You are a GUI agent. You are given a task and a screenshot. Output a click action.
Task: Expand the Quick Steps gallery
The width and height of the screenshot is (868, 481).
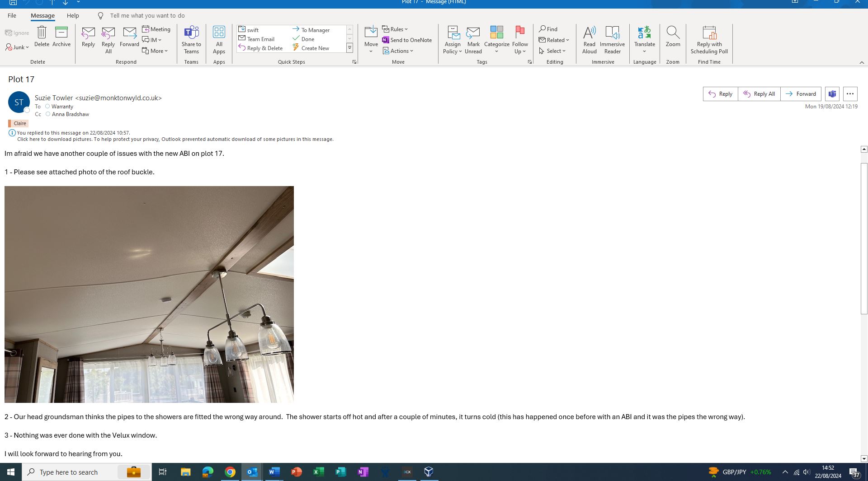(349, 48)
